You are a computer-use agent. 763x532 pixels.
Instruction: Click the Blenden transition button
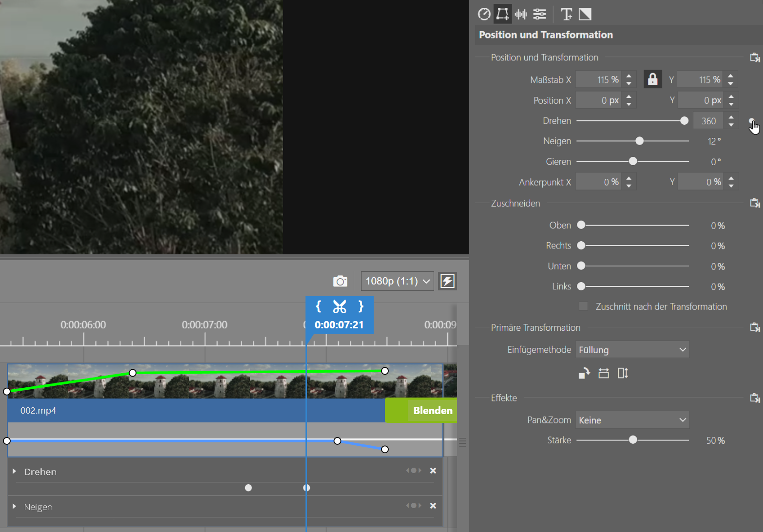tap(421, 410)
